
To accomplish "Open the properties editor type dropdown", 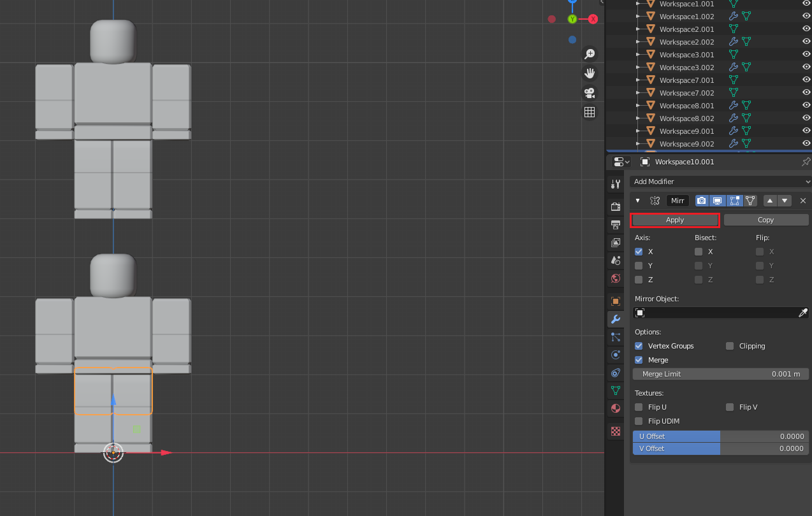I will tap(621, 162).
